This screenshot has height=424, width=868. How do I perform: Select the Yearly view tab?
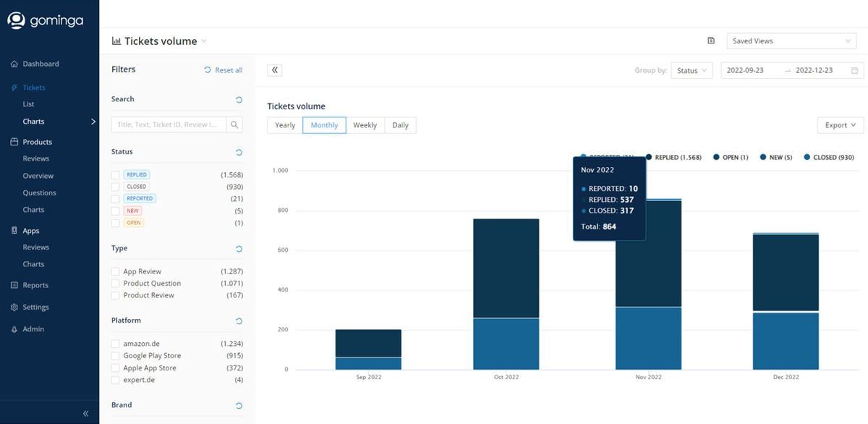coord(285,125)
